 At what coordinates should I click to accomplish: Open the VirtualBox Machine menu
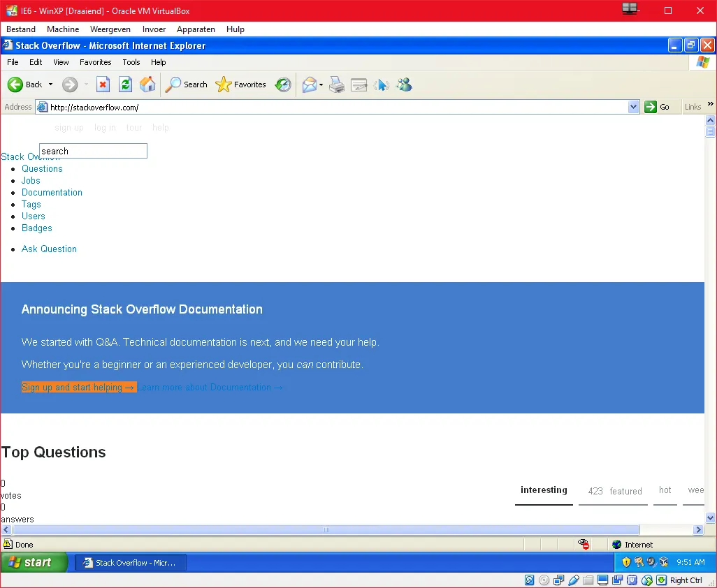coord(63,29)
